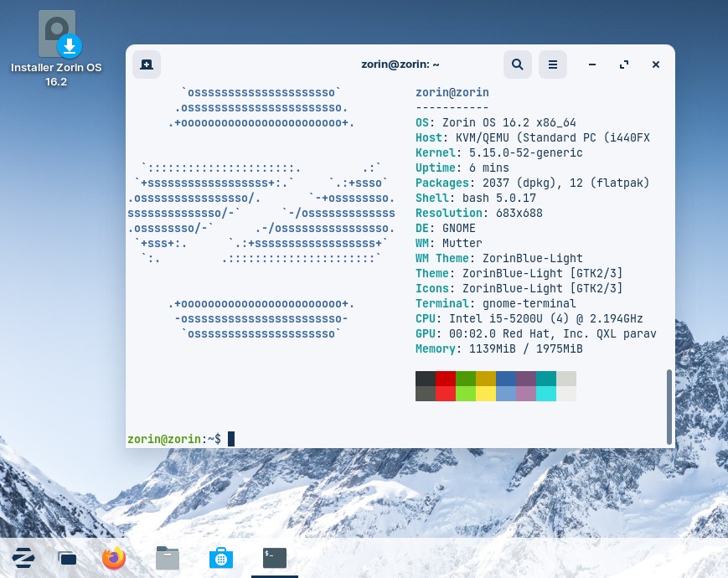Open a new terminal tab
This screenshot has height=578, width=728.
(146, 65)
